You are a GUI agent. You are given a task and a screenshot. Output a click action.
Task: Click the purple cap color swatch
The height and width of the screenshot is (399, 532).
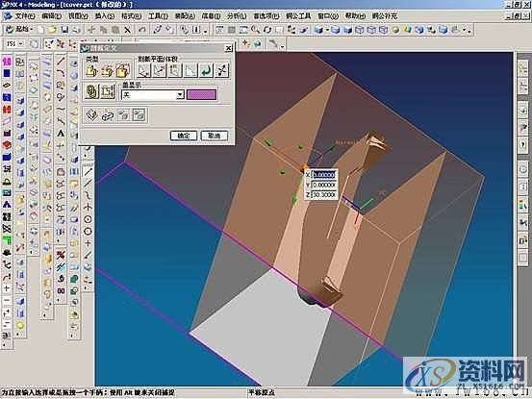[x=201, y=94]
